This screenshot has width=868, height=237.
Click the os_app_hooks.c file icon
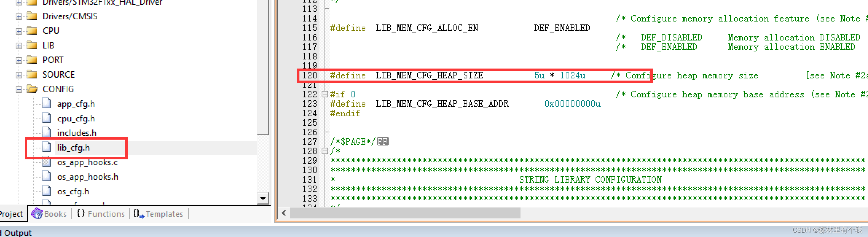46,162
